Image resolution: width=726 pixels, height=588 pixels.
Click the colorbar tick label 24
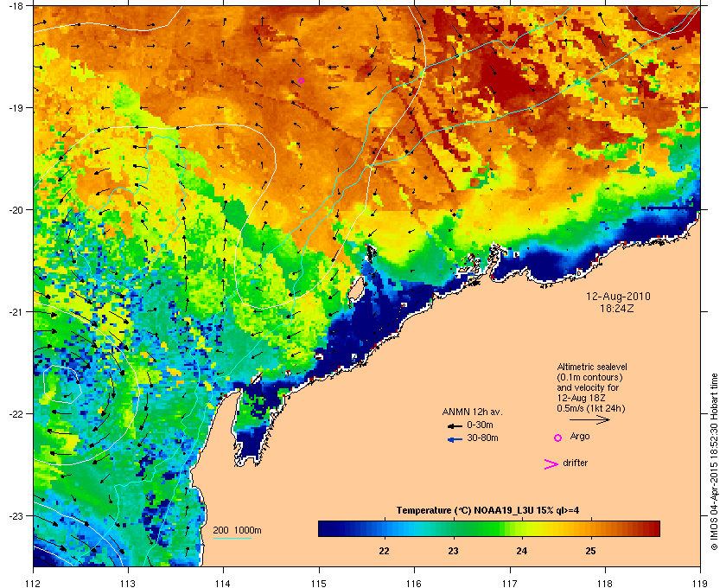coord(522,551)
